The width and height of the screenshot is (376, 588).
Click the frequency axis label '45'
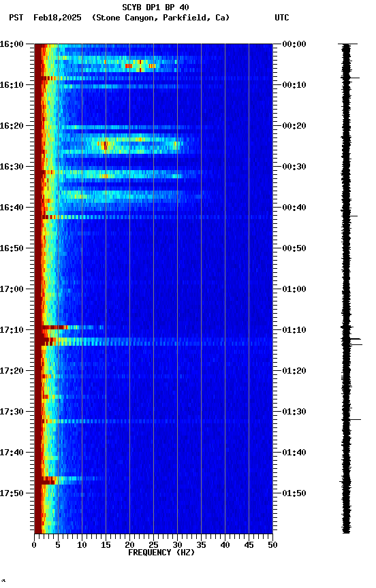click(249, 545)
